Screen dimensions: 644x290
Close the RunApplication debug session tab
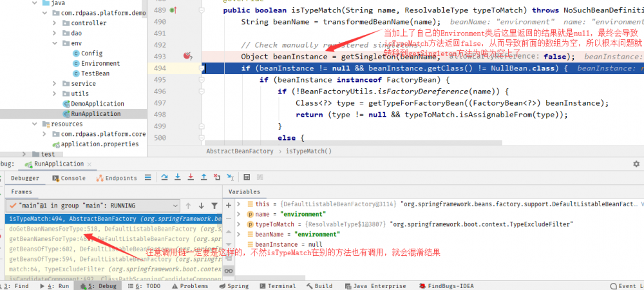coord(89,164)
